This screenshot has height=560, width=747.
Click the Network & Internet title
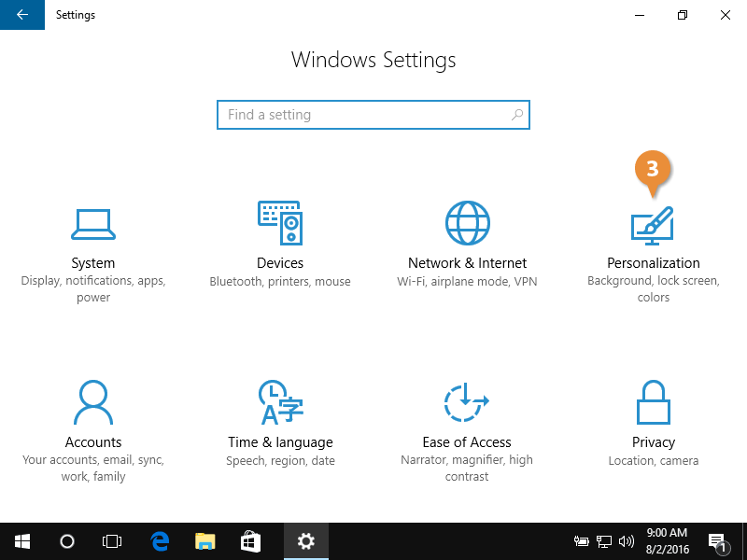[468, 263]
